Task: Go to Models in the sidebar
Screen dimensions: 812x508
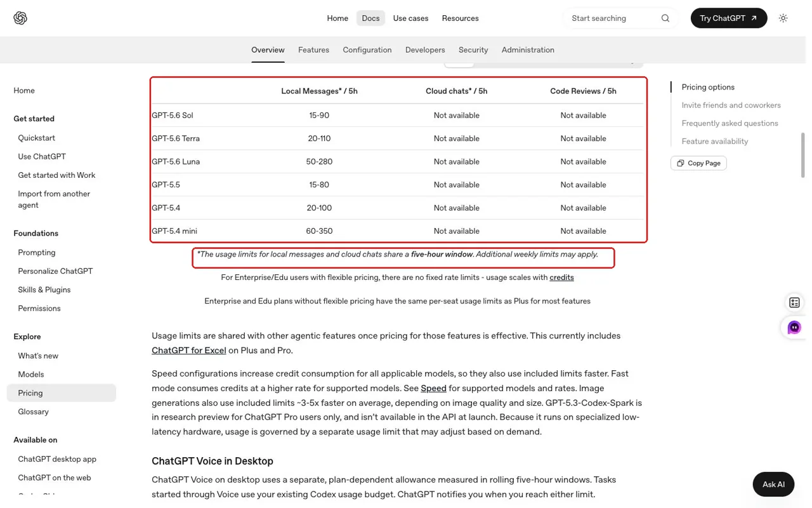Action: pyautogui.click(x=30, y=375)
